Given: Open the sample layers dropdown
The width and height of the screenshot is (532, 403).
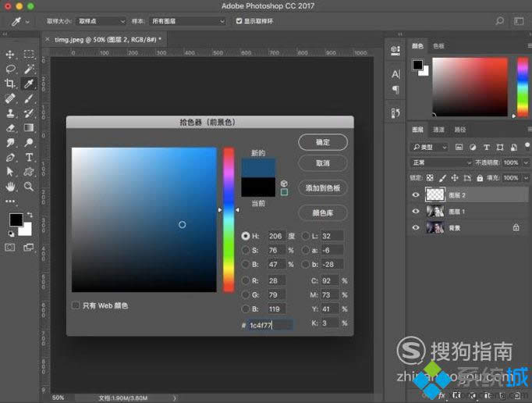Looking at the screenshot, I should pos(188,21).
